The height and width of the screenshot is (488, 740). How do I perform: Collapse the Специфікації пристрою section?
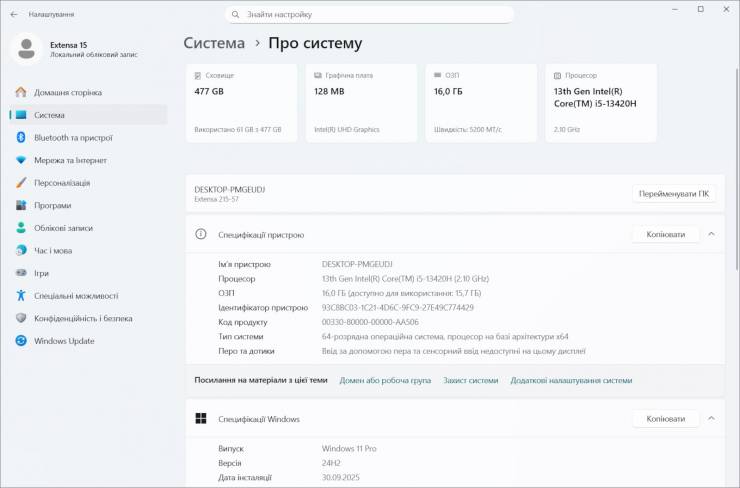point(711,234)
